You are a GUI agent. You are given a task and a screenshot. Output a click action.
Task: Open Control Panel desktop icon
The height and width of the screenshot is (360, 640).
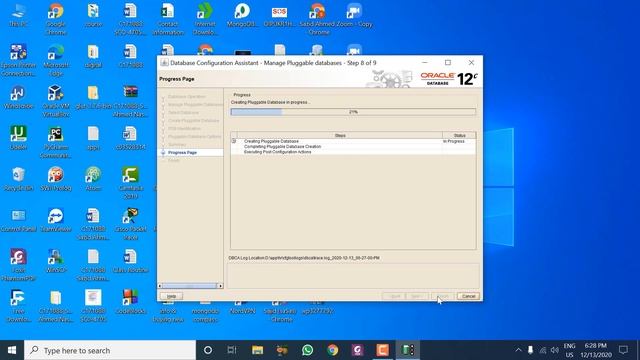pyautogui.click(x=18, y=220)
